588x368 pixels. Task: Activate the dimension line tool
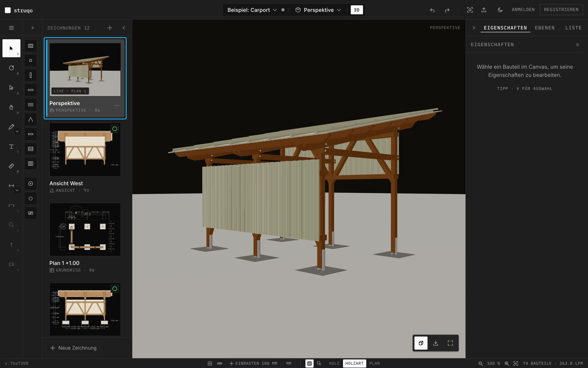11,186
